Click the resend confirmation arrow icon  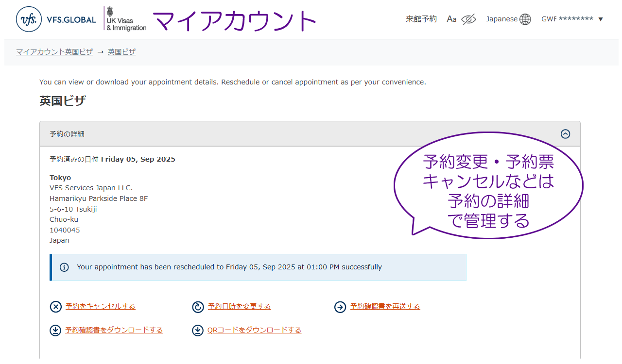coord(340,307)
